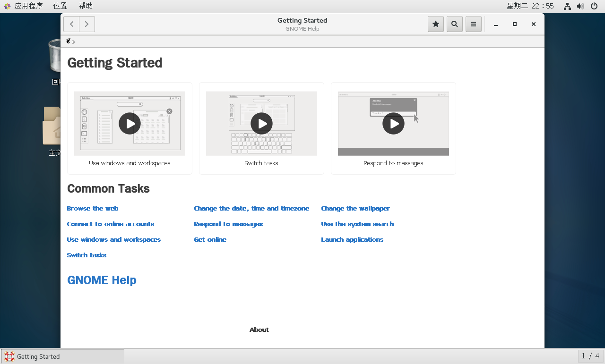Open Use the system search link
This screenshot has width=605, height=364.
357,224
